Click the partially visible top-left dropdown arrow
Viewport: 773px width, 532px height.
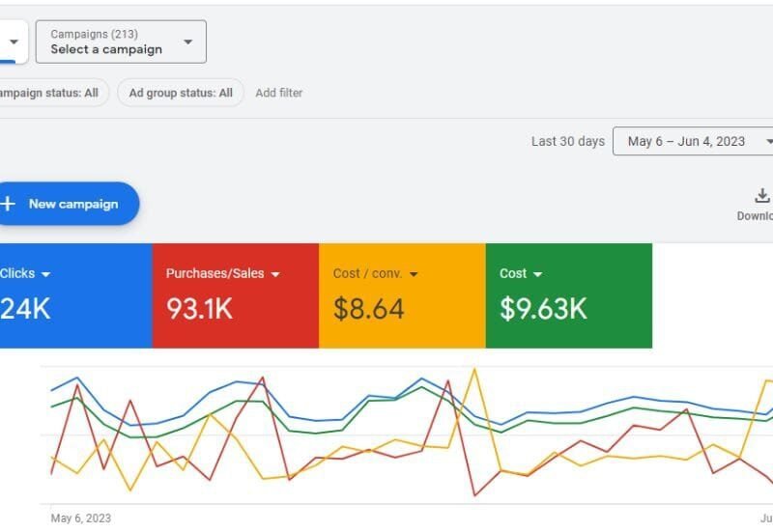14,42
